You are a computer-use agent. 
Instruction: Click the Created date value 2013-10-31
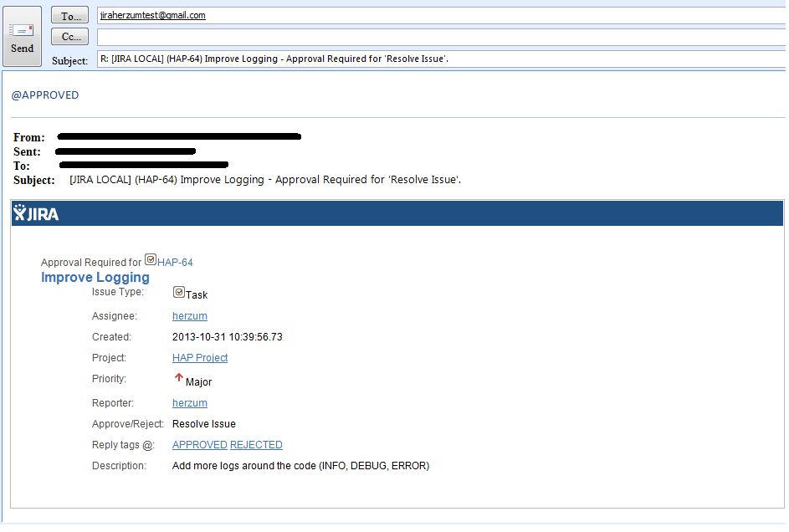(227, 337)
